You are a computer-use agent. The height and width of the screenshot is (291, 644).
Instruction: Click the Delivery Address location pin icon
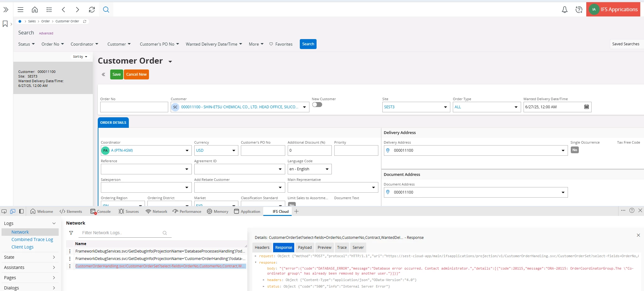[388, 150]
